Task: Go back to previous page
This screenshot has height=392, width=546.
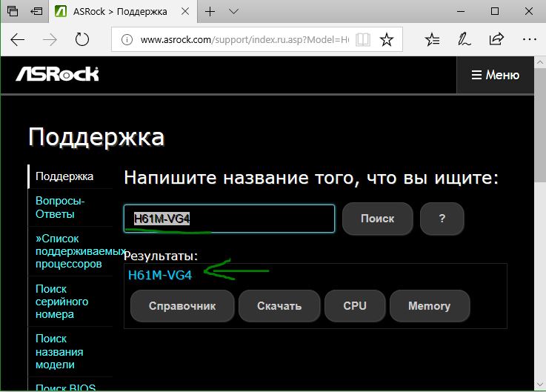Action: pos(18,40)
